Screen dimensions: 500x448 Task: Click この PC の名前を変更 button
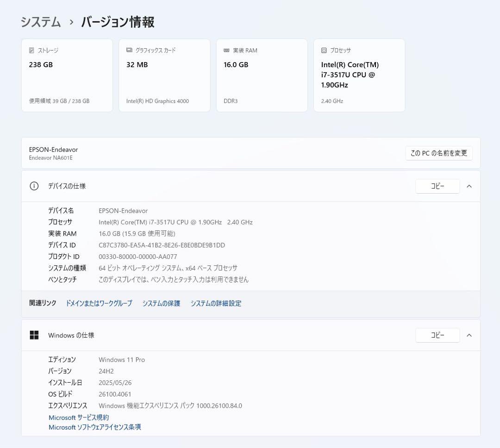pos(438,153)
